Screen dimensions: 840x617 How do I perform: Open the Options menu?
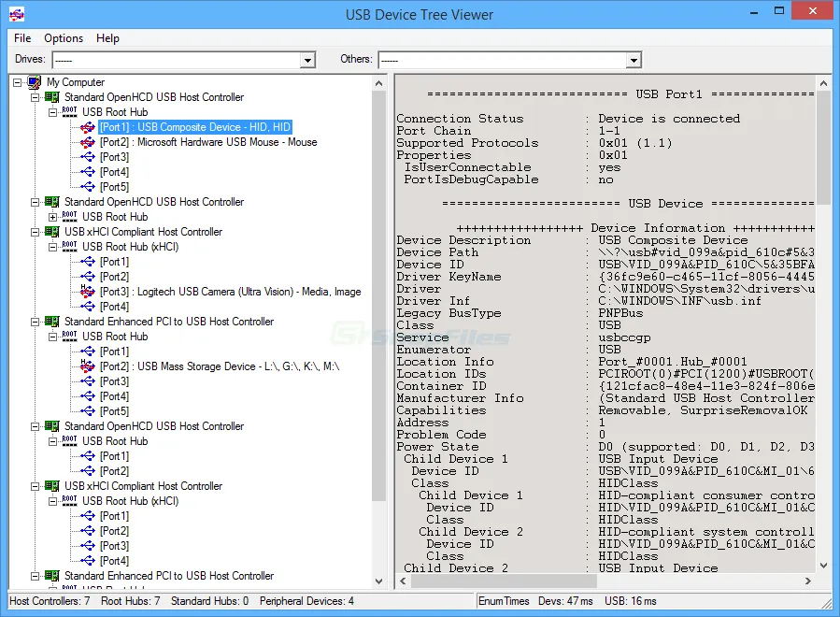tap(64, 38)
